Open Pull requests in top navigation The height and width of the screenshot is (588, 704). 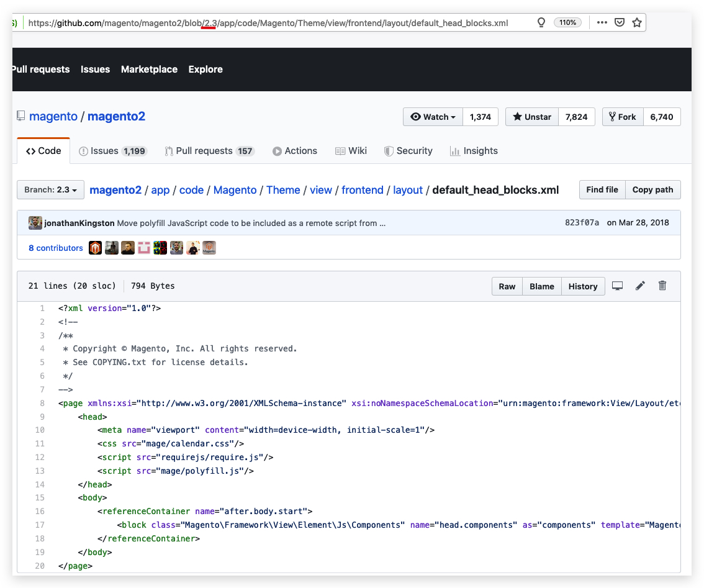click(40, 69)
